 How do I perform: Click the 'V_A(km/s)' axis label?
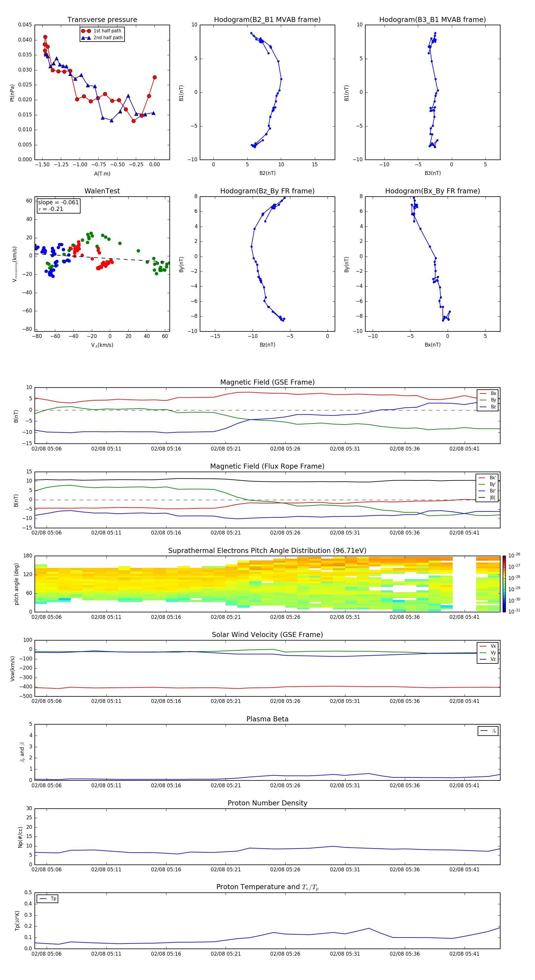pyautogui.click(x=102, y=345)
